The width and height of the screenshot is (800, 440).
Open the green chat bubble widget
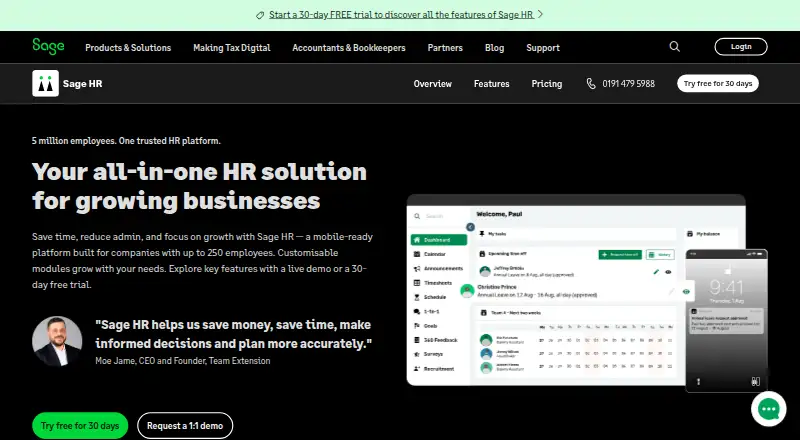pyautogui.click(x=768, y=409)
